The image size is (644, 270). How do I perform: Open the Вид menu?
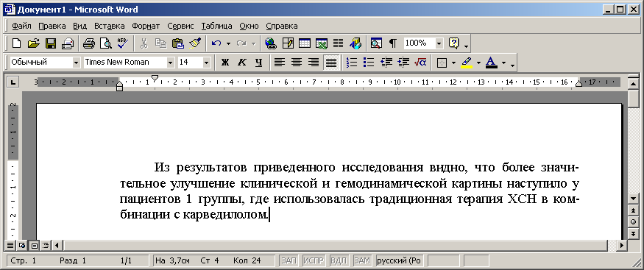[80, 26]
